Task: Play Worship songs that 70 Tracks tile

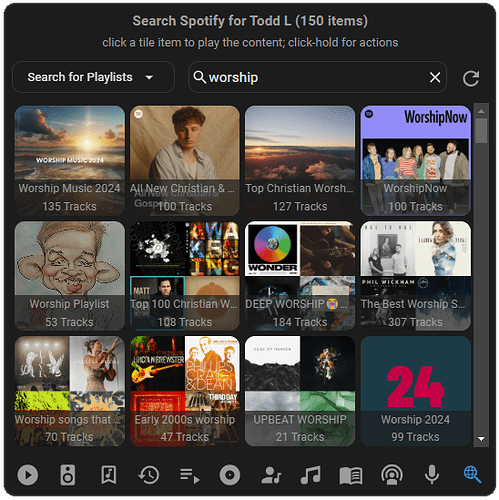Action: click(70, 391)
